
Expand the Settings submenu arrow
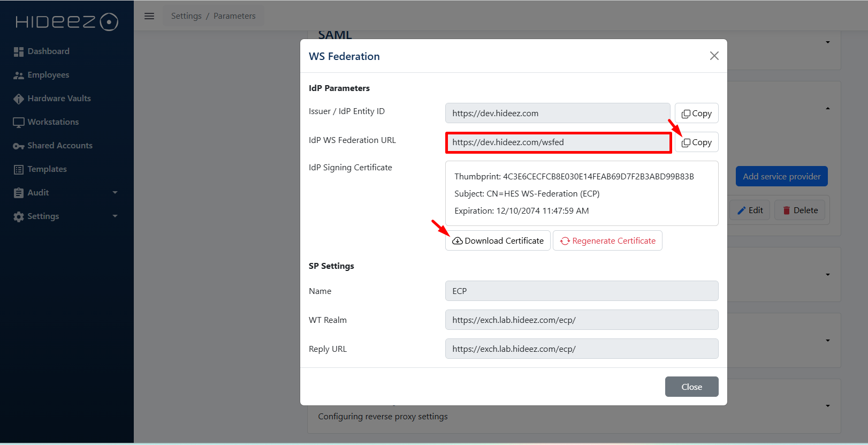click(115, 216)
